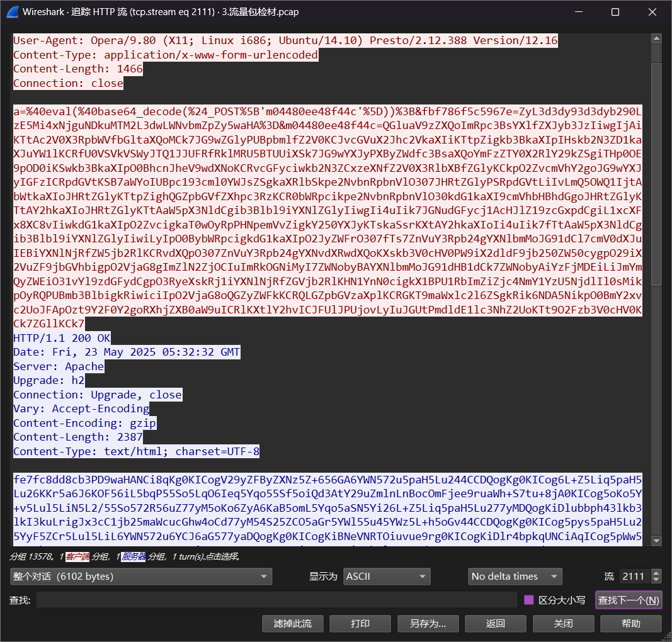
Task: Click the Wireshark shark fin title icon
Action: click(13, 11)
